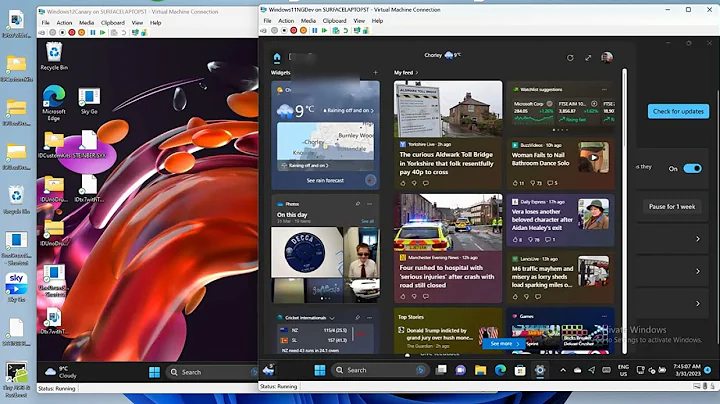
Task: Open Watchlist suggestions more options menu
Action: 604,90
